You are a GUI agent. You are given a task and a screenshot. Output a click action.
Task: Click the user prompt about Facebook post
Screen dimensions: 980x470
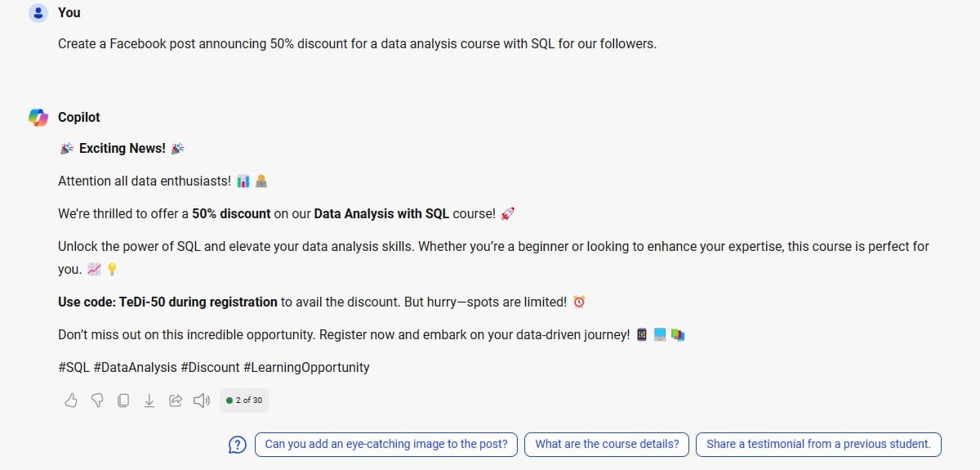(357, 44)
